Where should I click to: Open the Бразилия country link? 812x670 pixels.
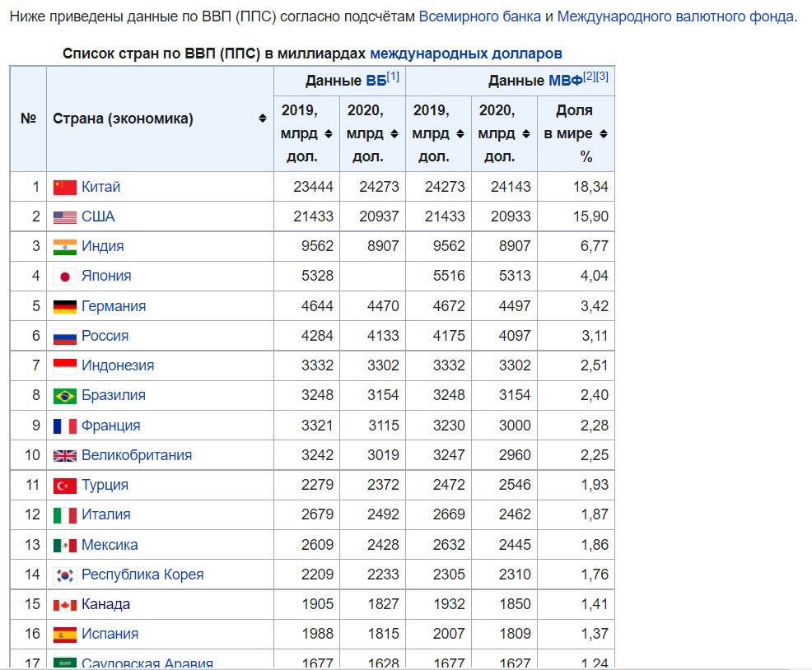pos(114,395)
